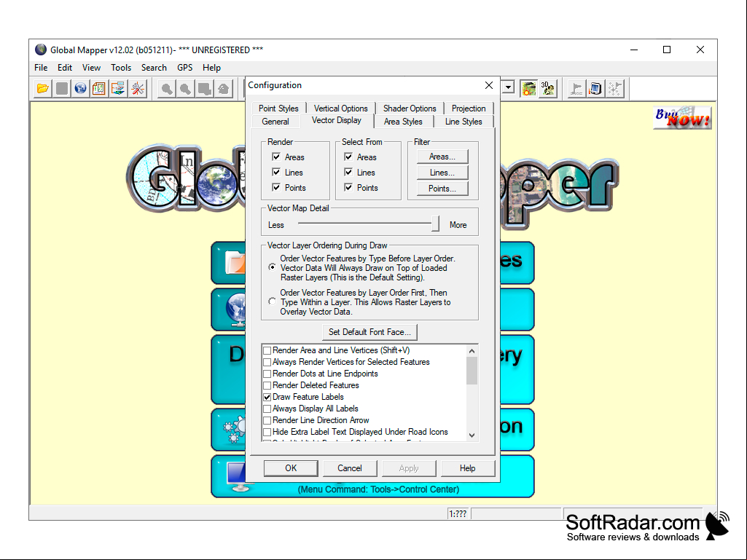This screenshot has width=747, height=560.
Task: Click the options list scrollbar up arrow
Action: 472,351
